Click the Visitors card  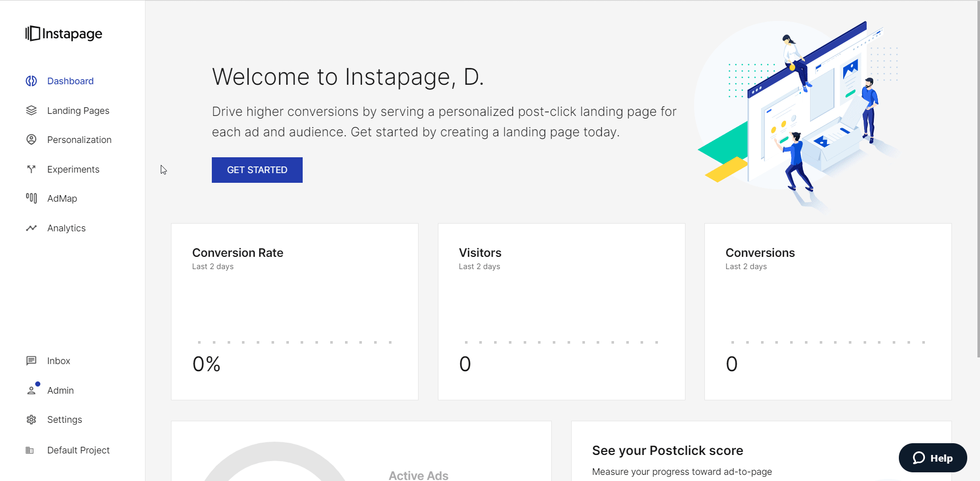561,311
